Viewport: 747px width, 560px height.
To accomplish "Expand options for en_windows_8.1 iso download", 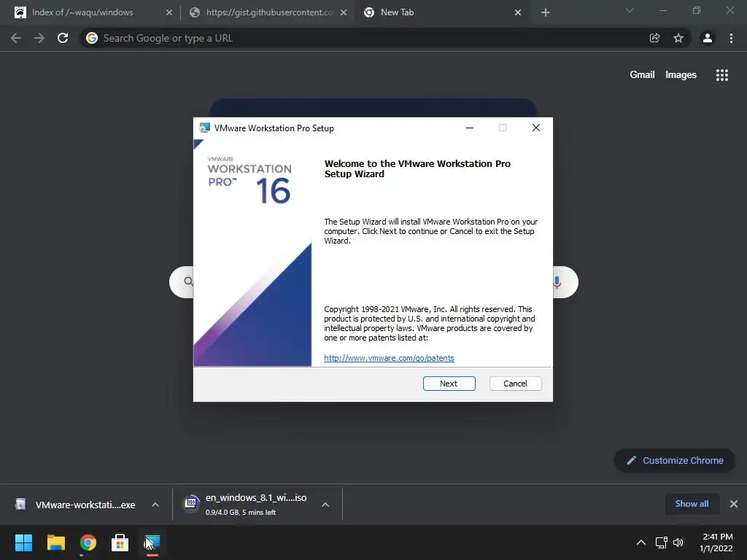I will 325,505.
